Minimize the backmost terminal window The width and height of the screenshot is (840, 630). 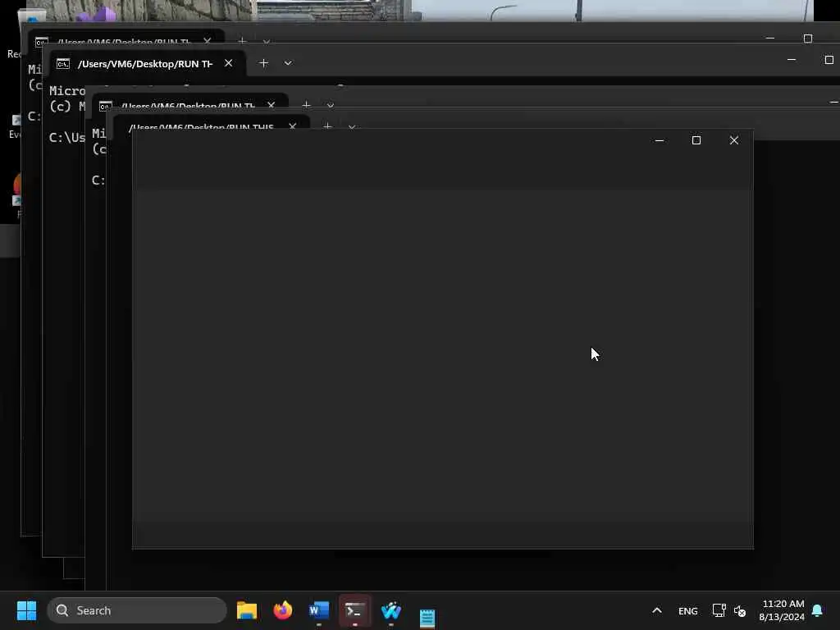point(770,39)
